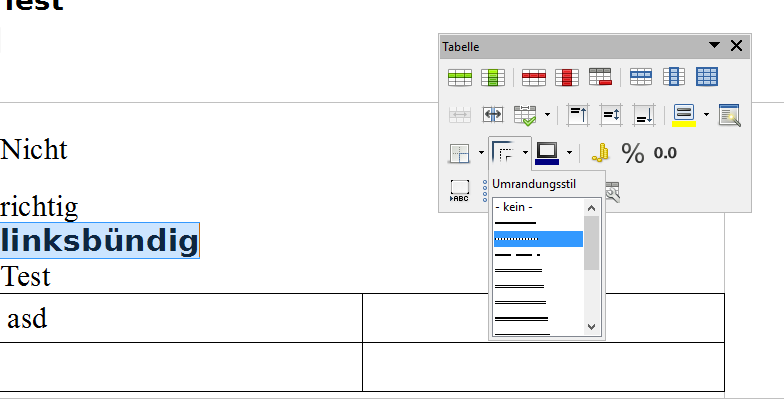Insert a caption with the ABC frame icon

click(459, 191)
